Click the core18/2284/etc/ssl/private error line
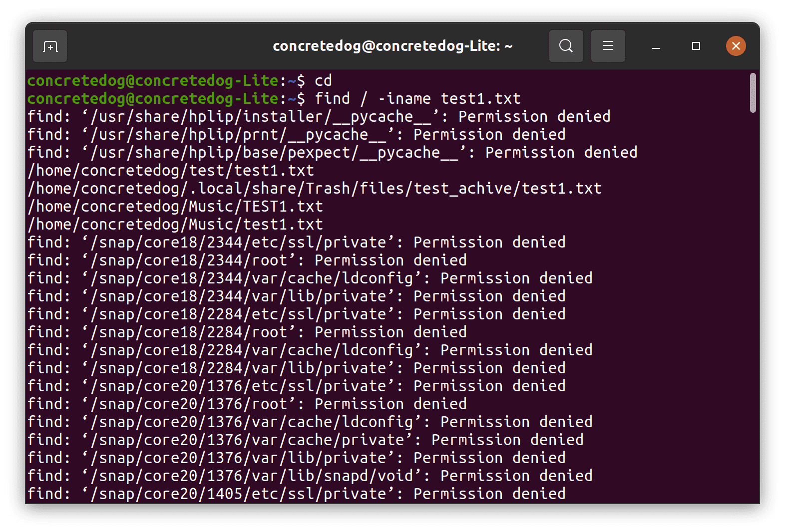 (297, 314)
